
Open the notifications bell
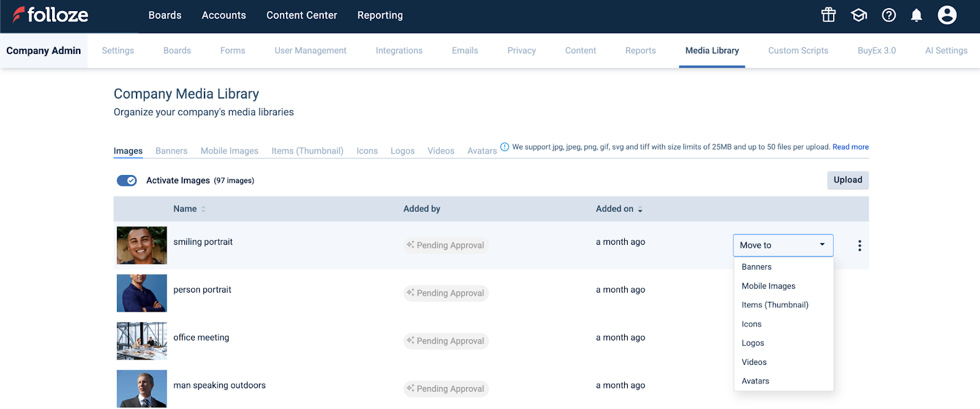pos(916,15)
